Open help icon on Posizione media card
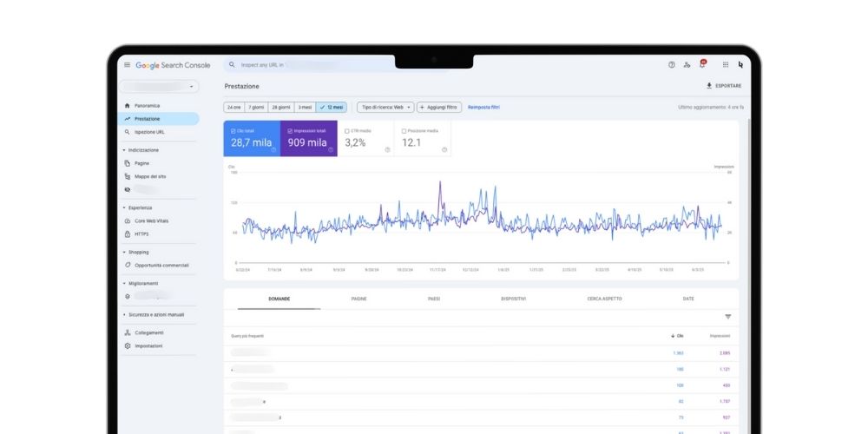The height and width of the screenshot is (434, 868). (444, 149)
